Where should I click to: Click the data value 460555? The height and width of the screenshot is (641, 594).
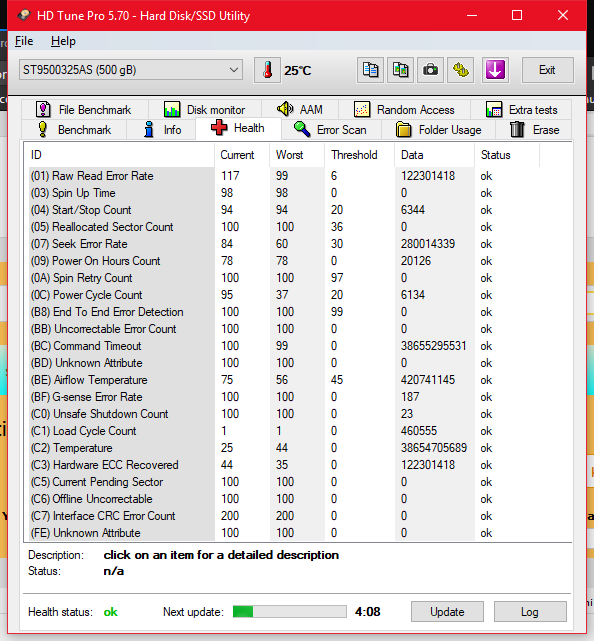coord(419,431)
